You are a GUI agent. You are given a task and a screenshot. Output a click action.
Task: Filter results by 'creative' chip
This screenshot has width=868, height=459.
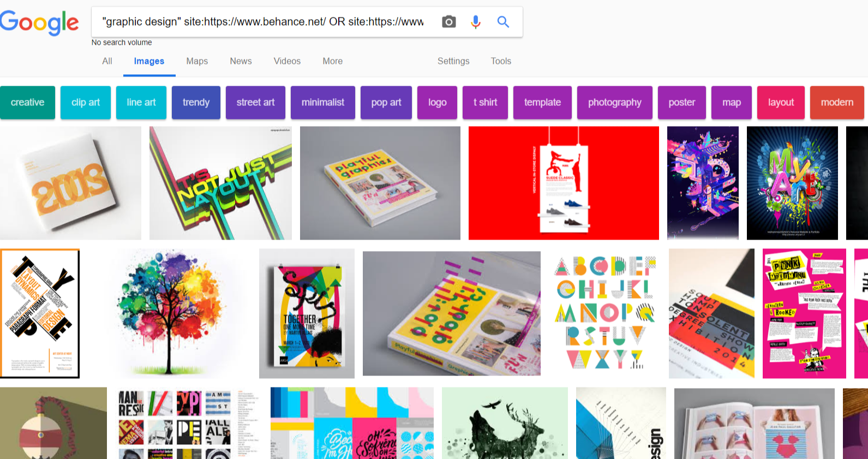pyautogui.click(x=27, y=103)
